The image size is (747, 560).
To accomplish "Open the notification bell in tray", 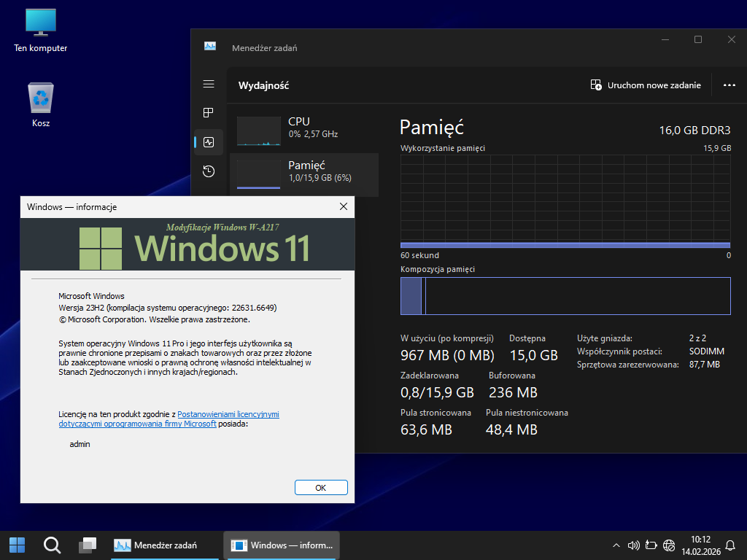I will tap(730, 545).
